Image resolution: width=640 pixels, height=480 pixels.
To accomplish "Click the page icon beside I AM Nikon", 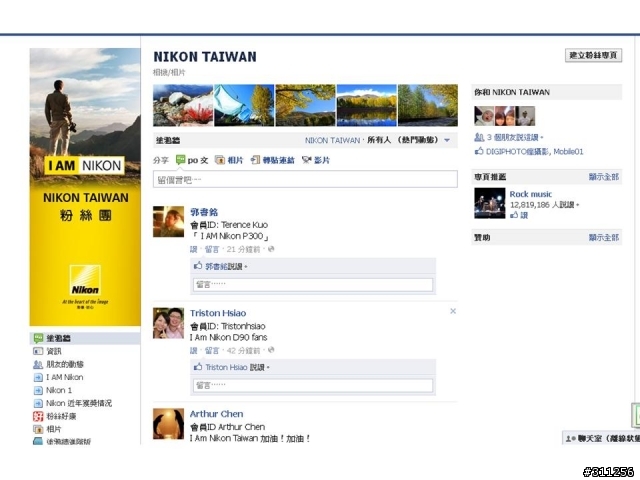I will click(38, 378).
